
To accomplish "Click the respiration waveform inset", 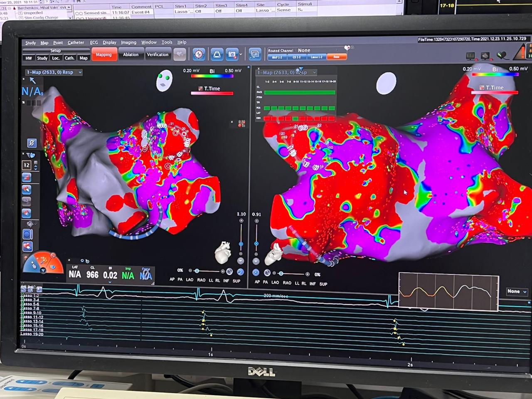I will point(448,292).
